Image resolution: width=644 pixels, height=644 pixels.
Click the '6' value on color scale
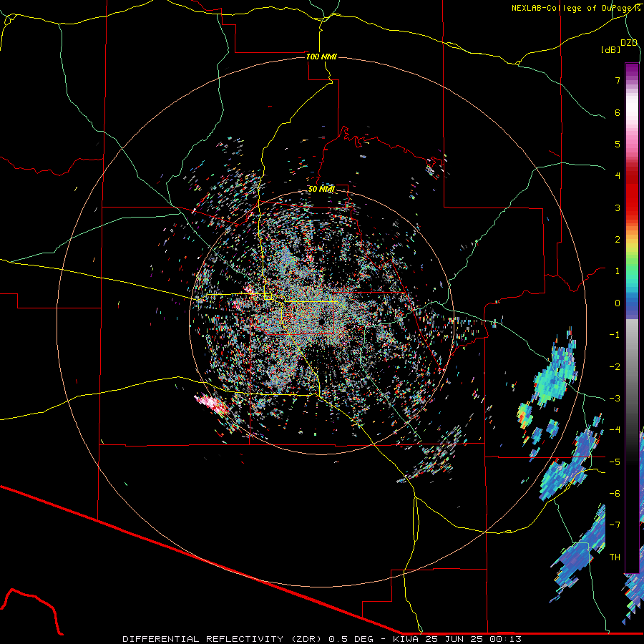click(618, 112)
